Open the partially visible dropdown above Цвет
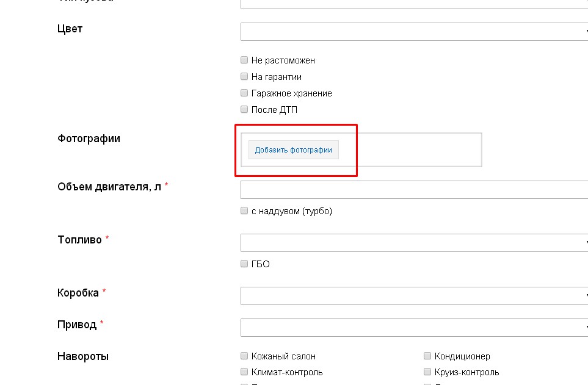 414,4
